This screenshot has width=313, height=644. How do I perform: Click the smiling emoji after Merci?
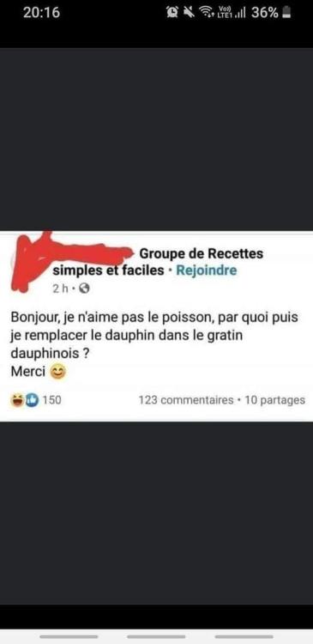[57, 373]
